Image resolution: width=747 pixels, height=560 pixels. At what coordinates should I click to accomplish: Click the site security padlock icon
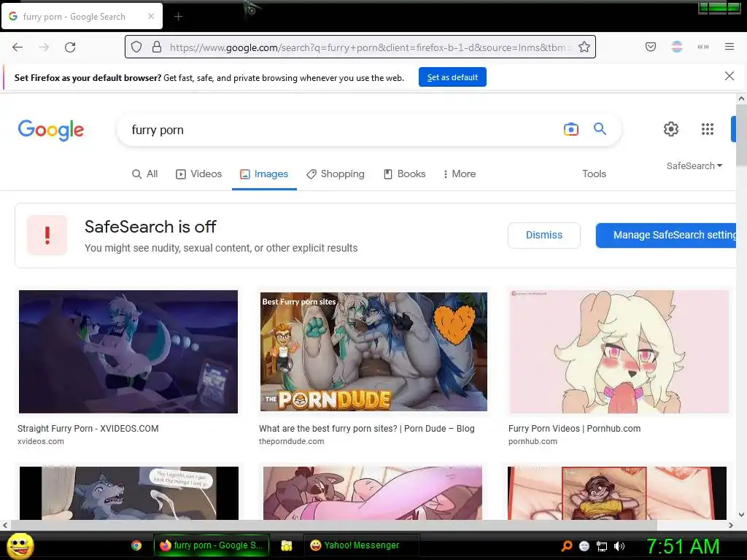(x=157, y=47)
